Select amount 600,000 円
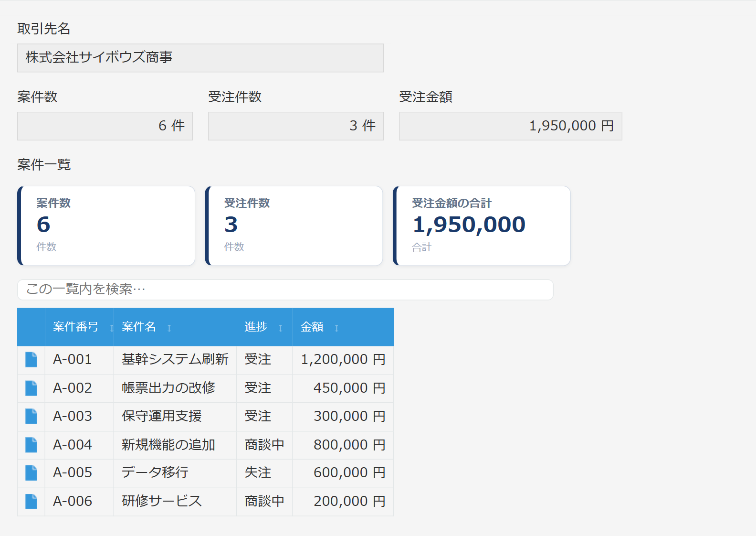This screenshot has height=536, width=756. click(x=343, y=473)
